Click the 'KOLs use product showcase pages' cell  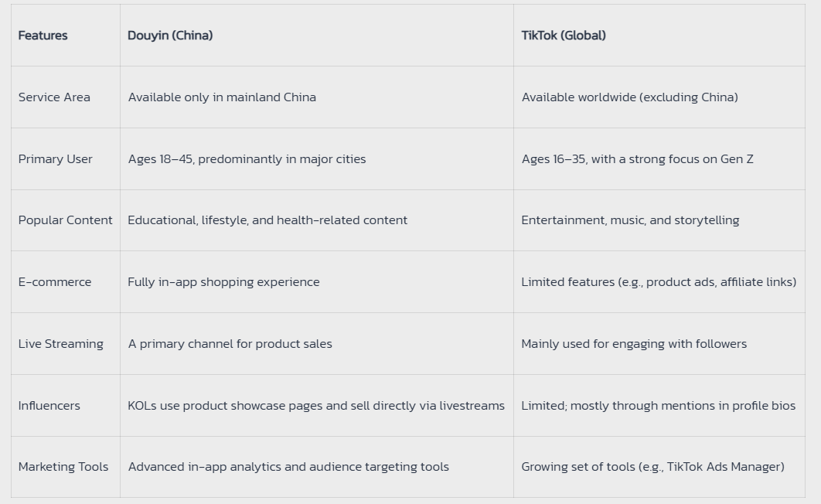click(x=316, y=406)
